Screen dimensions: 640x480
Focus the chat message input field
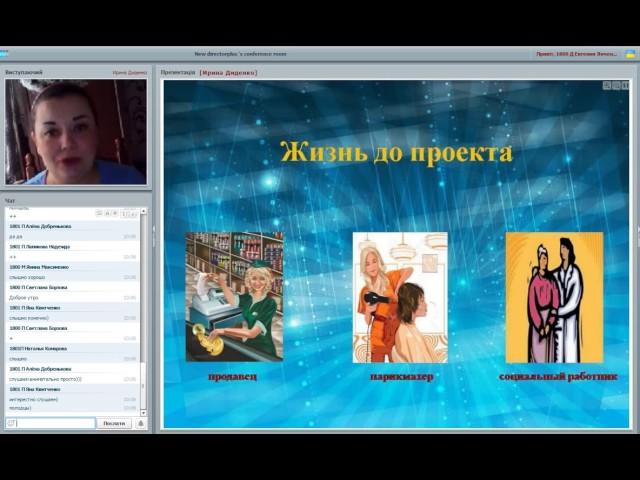click(x=51, y=423)
